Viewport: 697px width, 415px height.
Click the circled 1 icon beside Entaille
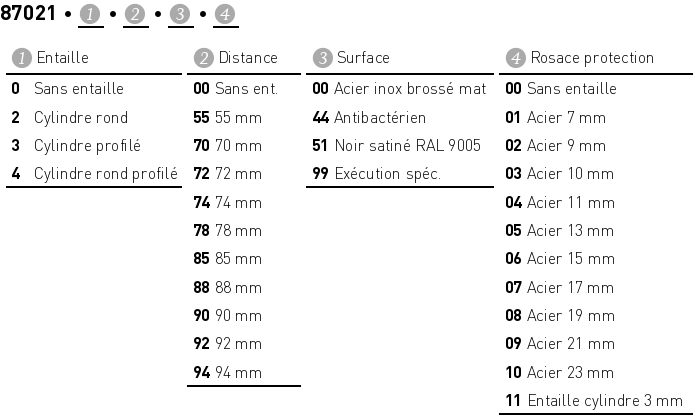coord(19,58)
